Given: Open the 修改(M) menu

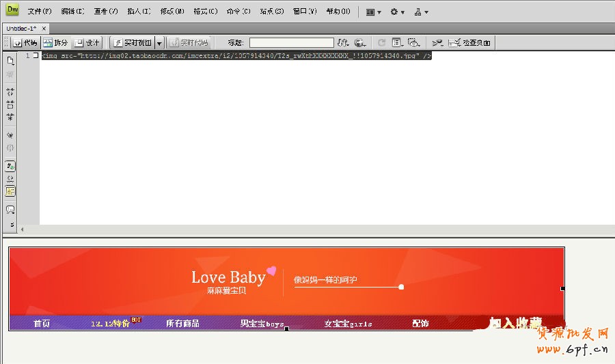Looking at the screenshot, I should point(172,12).
